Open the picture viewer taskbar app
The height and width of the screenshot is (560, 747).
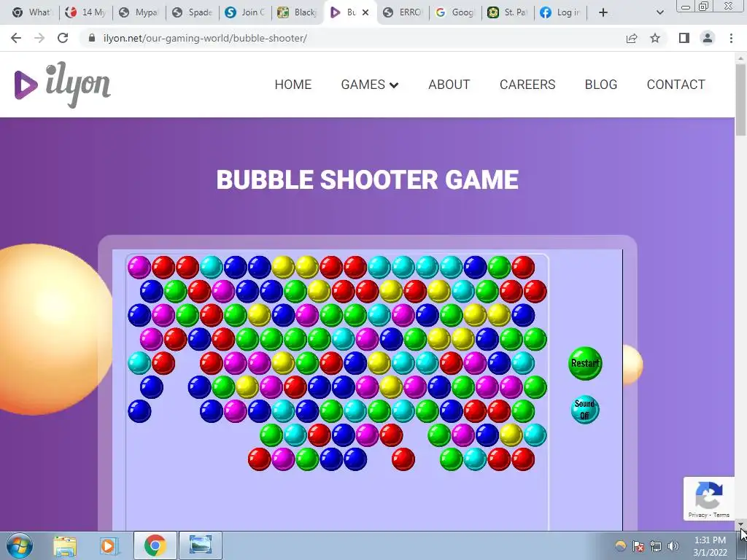[x=201, y=545]
